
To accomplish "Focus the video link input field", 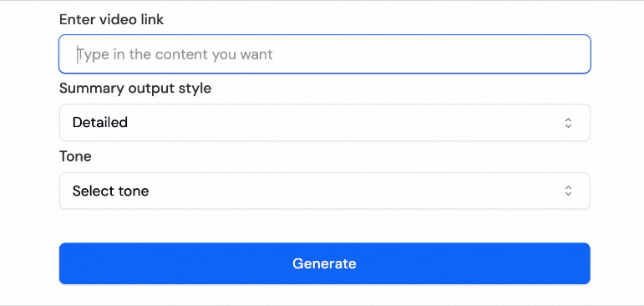I will pyautogui.click(x=324, y=54).
